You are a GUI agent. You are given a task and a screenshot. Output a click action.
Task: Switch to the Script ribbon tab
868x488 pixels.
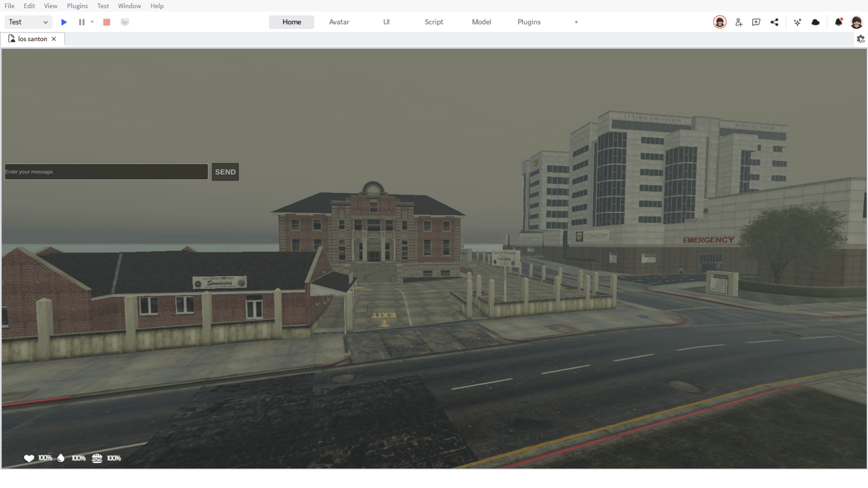(x=434, y=22)
